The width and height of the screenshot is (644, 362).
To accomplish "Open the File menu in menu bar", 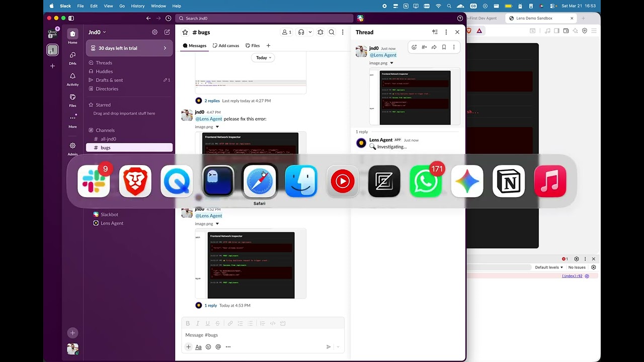I will click(x=80, y=6).
